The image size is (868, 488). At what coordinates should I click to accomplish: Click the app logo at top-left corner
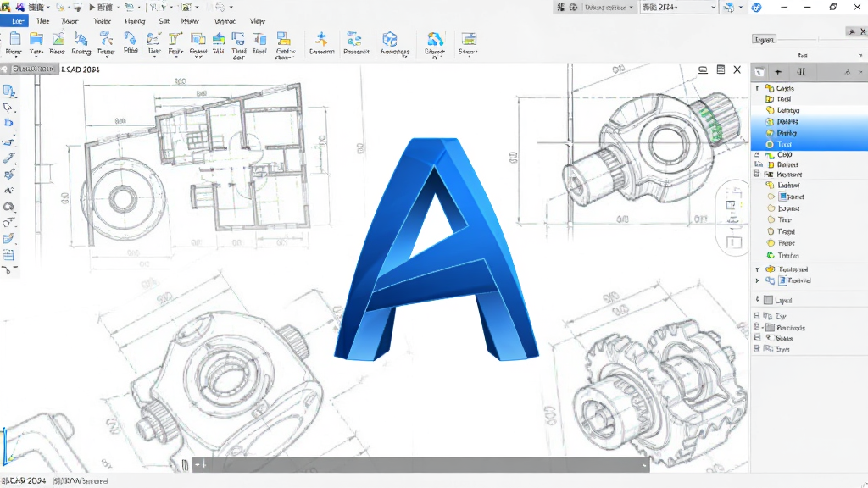pyautogui.click(x=5, y=7)
